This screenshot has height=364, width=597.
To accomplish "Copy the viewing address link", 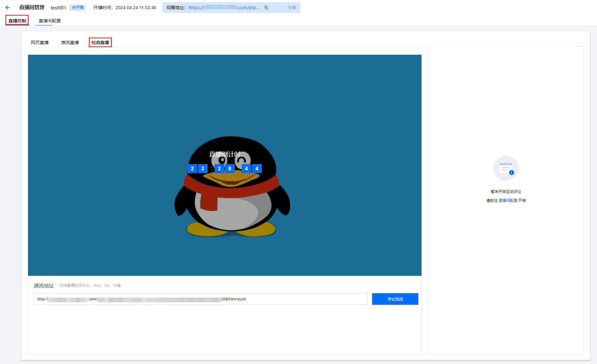I will coord(266,8).
